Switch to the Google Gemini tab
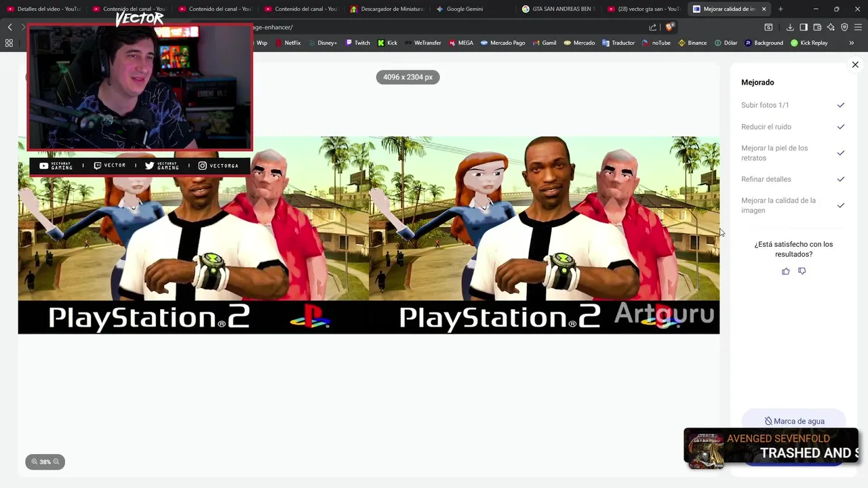This screenshot has width=868, height=488. coord(473,9)
